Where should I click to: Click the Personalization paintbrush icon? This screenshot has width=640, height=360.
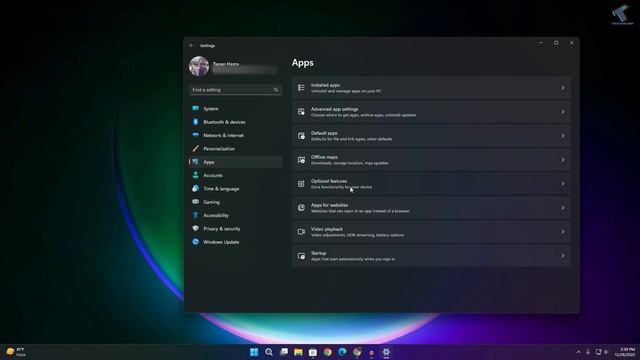[196, 149]
